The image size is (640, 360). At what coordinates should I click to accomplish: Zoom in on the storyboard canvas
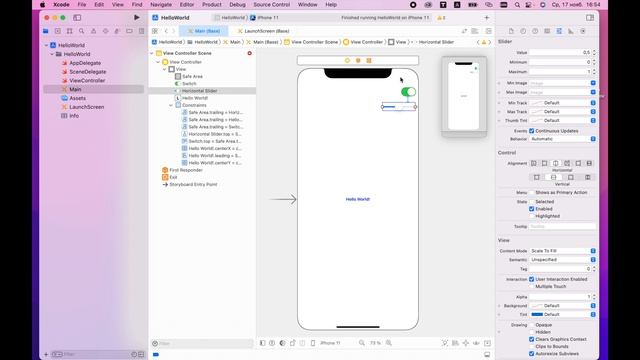389,343
